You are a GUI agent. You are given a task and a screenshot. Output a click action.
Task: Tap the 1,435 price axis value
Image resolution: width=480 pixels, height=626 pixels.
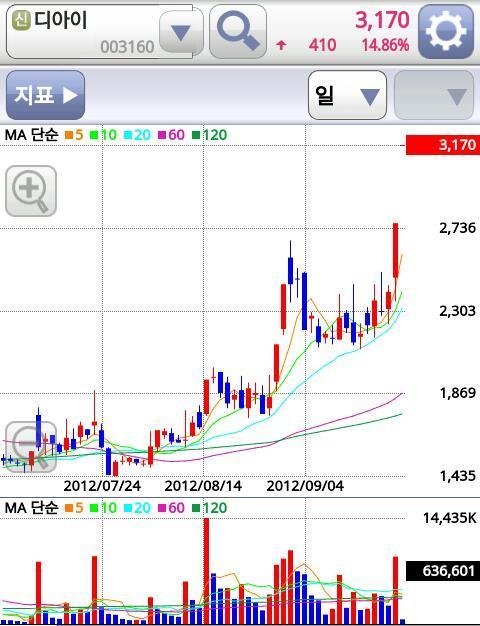[x=458, y=476]
